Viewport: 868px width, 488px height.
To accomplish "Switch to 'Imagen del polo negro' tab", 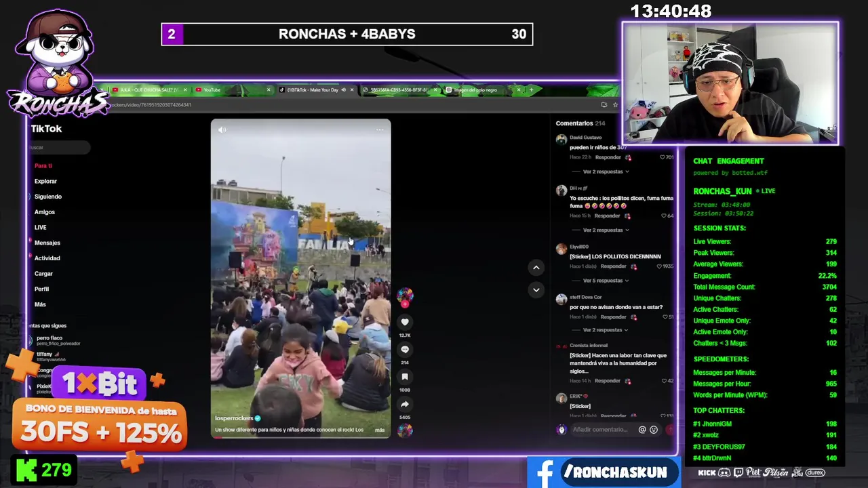I will 481,90.
